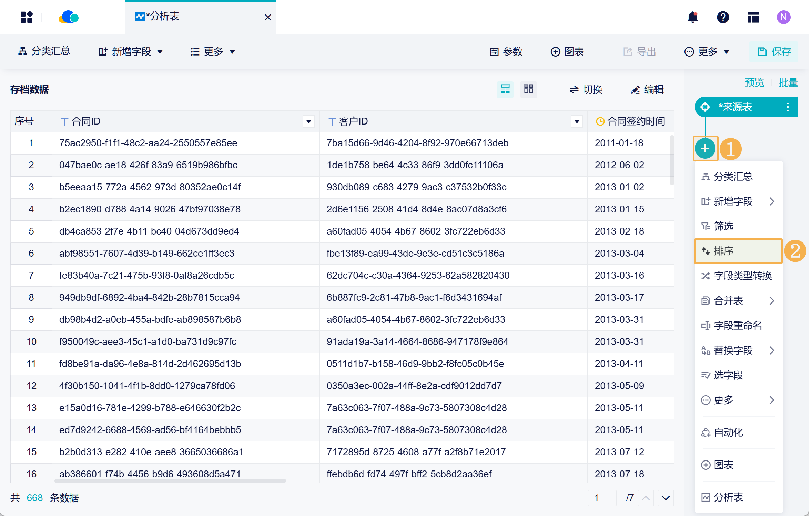The image size is (812, 516).
Task: Expand the right 更多 dropdown near 保存
Action: [x=707, y=52]
